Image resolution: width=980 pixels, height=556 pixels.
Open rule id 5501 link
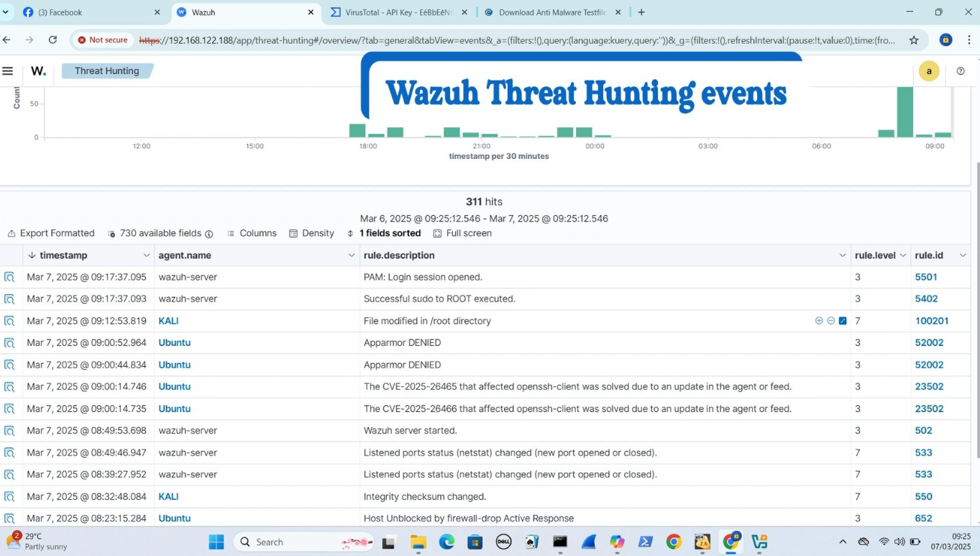(925, 277)
